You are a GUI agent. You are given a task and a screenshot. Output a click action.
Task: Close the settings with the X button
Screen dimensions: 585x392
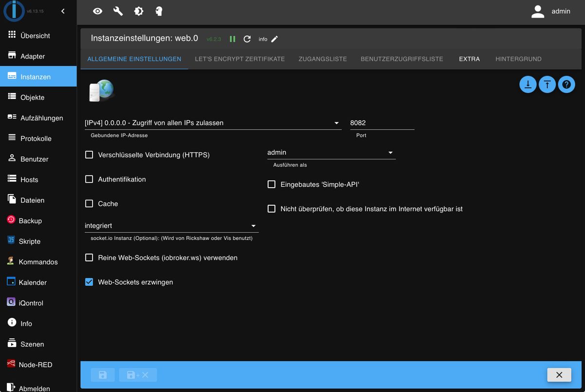(559, 374)
